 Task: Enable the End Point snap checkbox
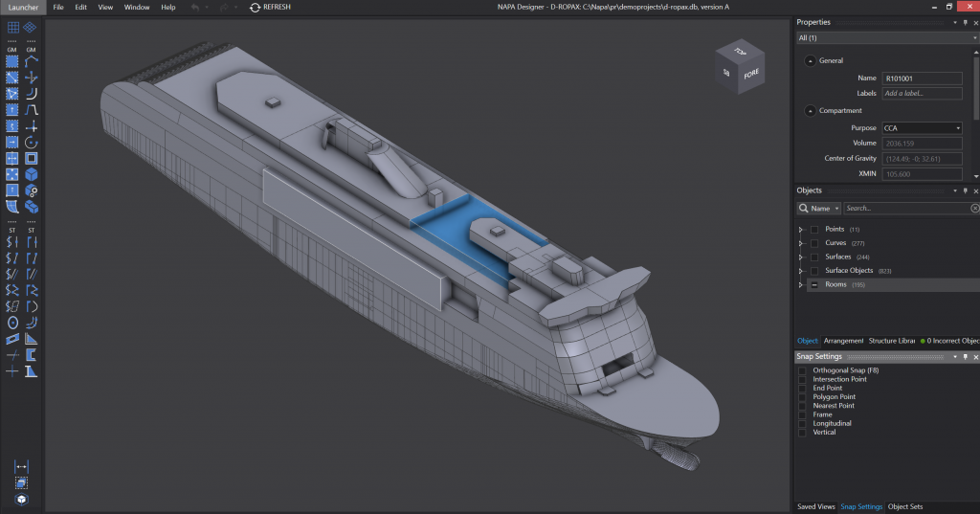[x=802, y=388]
